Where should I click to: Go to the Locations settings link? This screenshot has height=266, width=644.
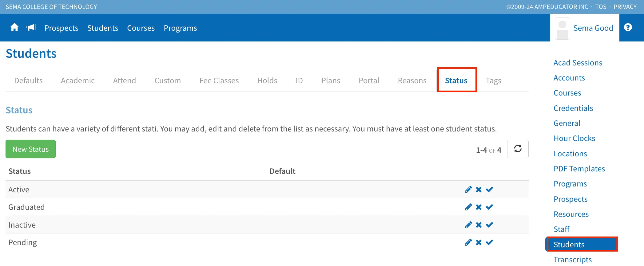point(570,154)
